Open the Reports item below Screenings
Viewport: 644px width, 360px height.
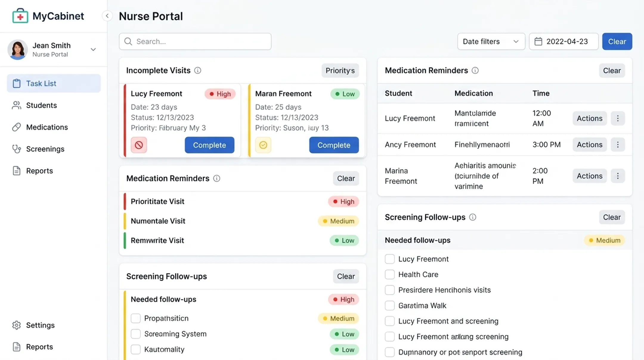54,171
